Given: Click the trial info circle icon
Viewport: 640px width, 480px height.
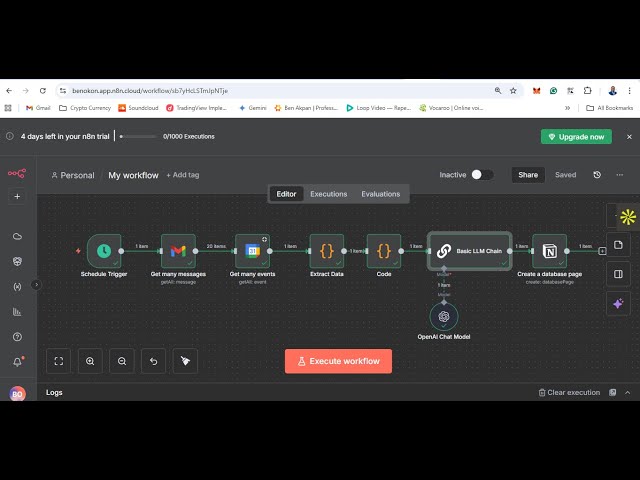Looking at the screenshot, I should (9, 136).
